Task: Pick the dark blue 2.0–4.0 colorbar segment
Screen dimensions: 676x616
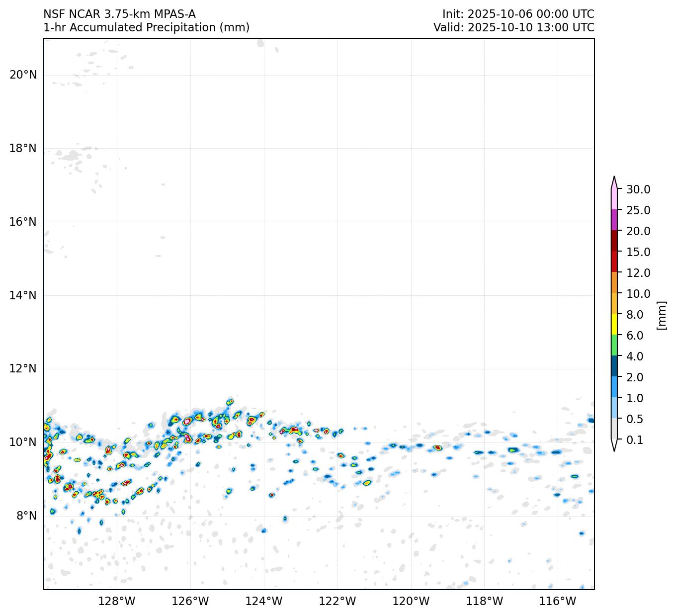Action: point(614,366)
